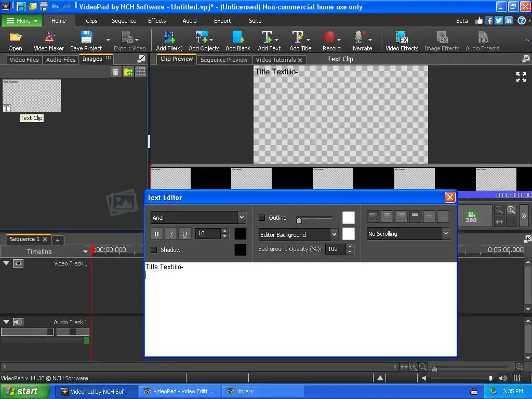Enable the Shadow checkbox
Screen dimensions: 532x399
coord(154,250)
